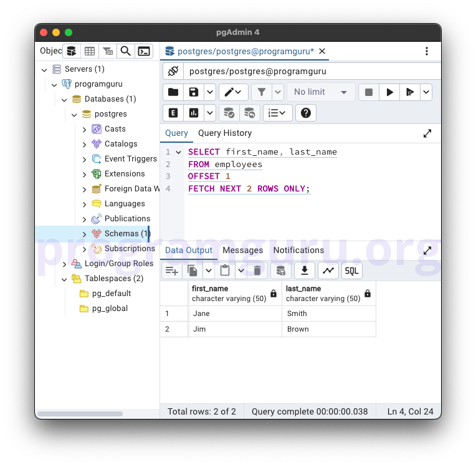Collapse the code fold arrow on line 1
This screenshot has height=465, width=476.
click(x=178, y=152)
